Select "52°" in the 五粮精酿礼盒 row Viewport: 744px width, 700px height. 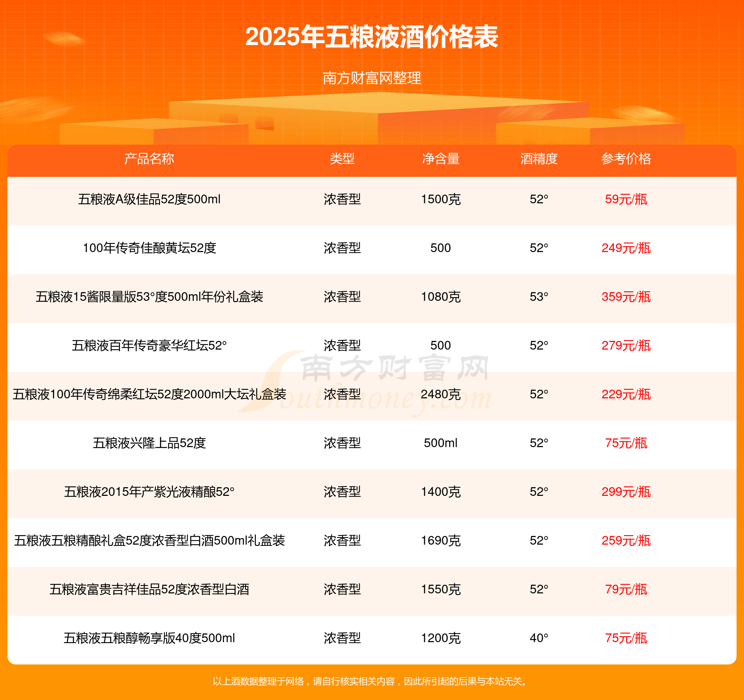pos(539,540)
